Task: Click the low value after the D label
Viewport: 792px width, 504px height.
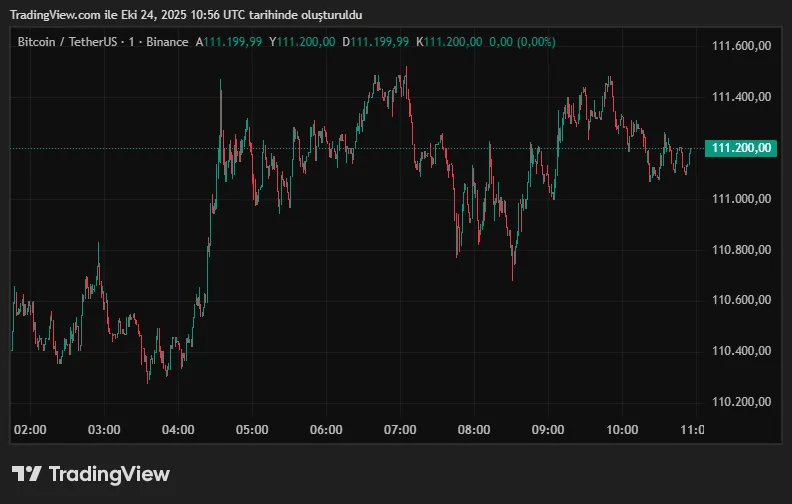Action: point(380,42)
